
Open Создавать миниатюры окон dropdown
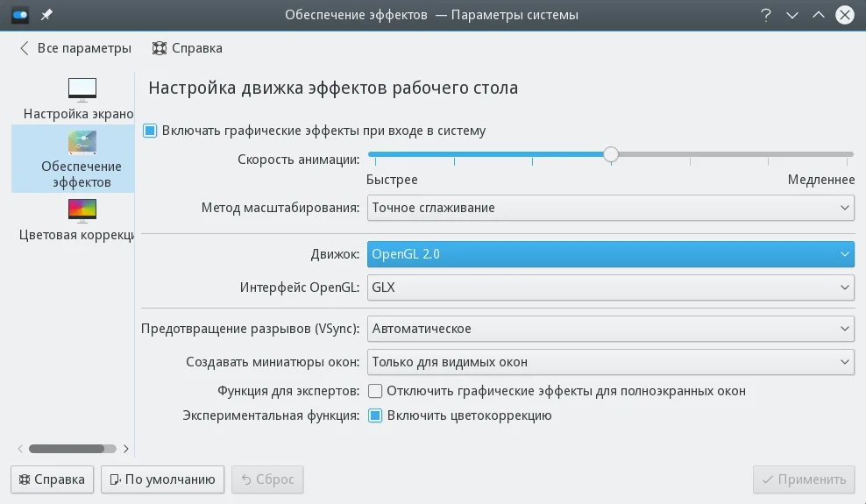pos(611,362)
